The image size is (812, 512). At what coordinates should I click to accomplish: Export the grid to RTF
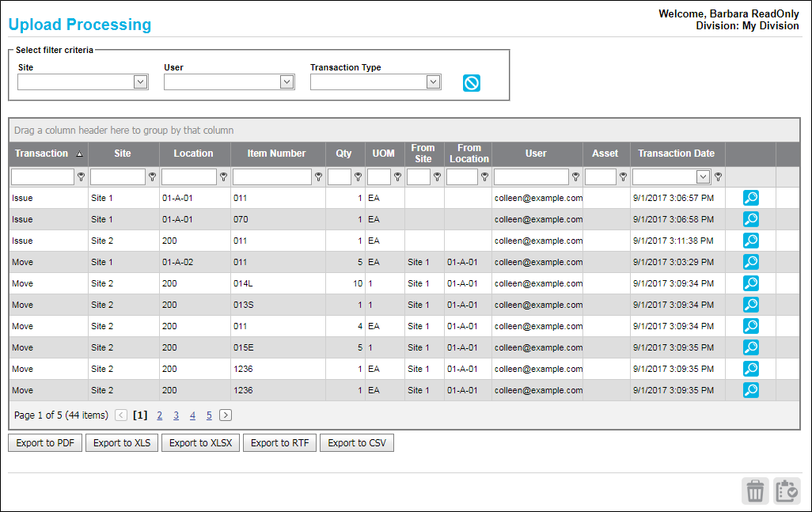279,443
